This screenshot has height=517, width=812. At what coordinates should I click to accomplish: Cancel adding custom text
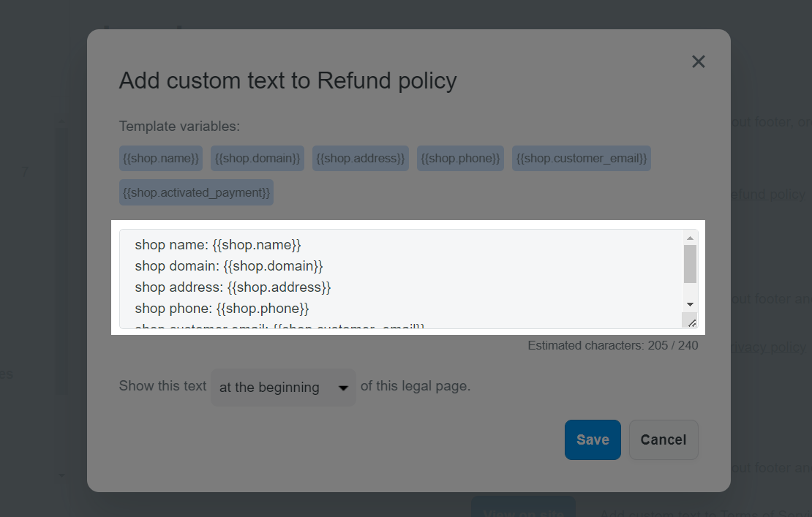[663, 439]
